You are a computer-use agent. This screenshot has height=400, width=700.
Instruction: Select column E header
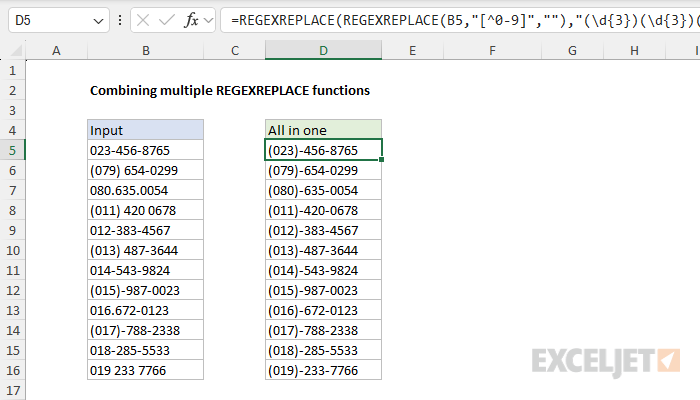click(412, 50)
